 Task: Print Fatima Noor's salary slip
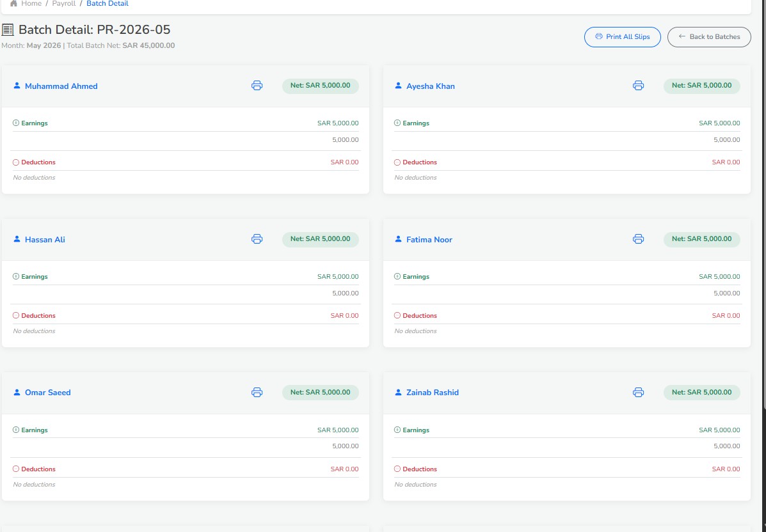pyautogui.click(x=638, y=239)
